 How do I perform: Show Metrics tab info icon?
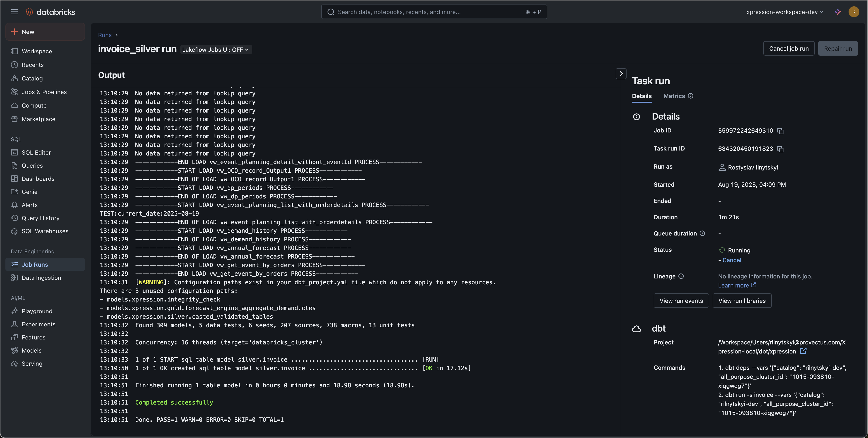(690, 96)
